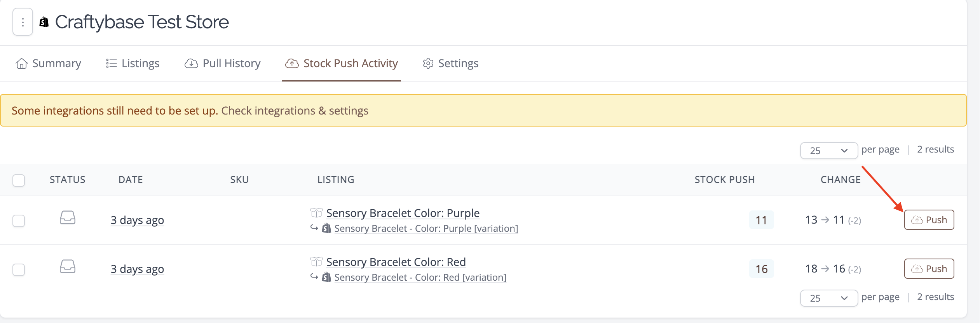Image resolution: width=980 pixels, height=323 pixels.
Task: Click Shopify icon next to Red variation listing
Action: coord(326,277)
